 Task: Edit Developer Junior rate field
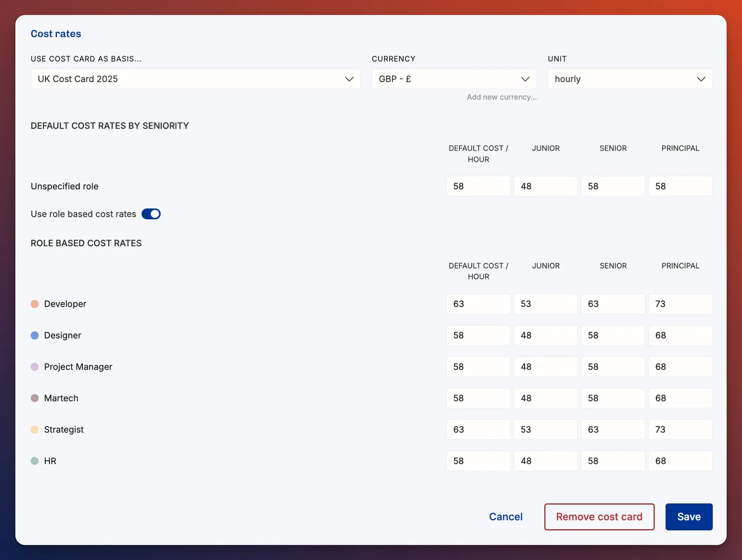click(546, 304)
